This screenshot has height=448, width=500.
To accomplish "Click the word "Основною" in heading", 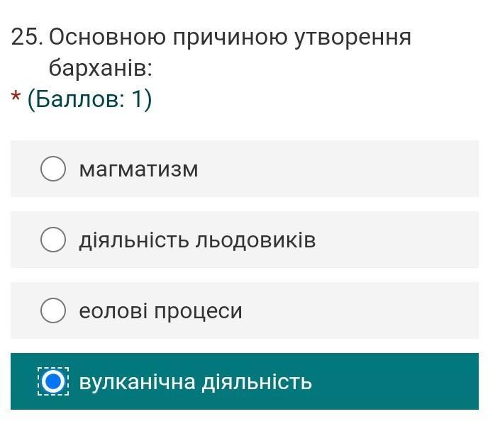I will (108, 37).
